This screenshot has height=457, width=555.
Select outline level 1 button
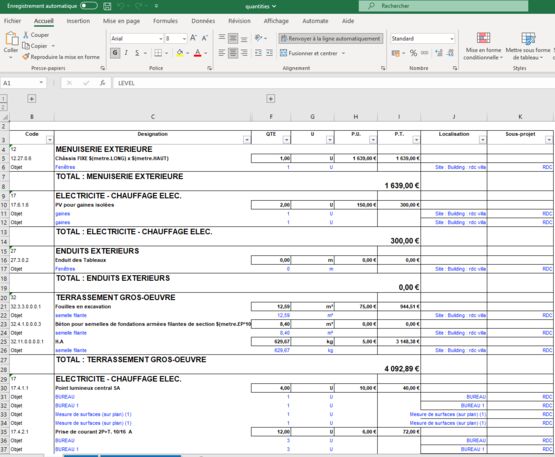point(4,99)
